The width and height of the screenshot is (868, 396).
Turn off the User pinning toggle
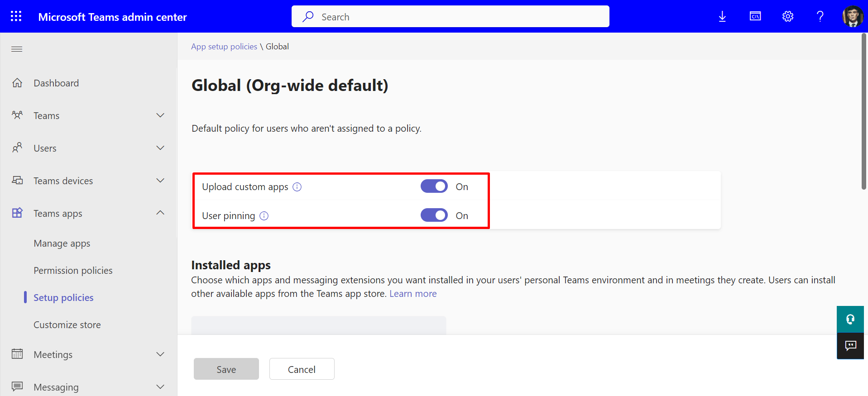(434, 215)
